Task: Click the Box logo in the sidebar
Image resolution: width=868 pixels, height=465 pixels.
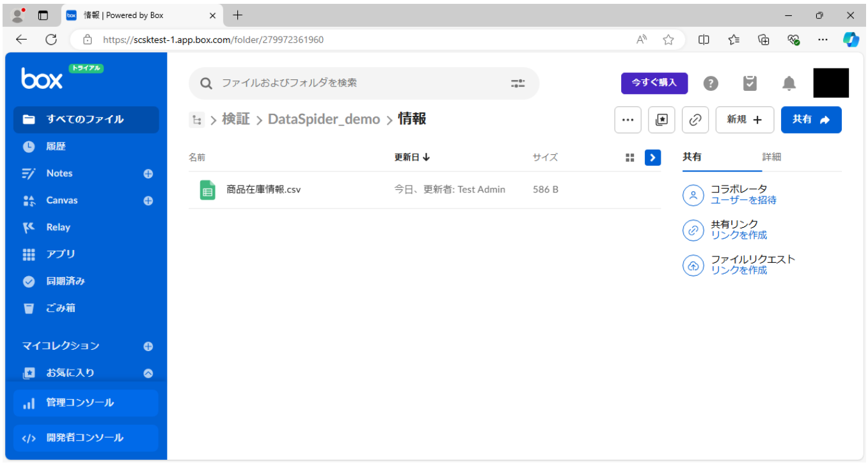Action: coord(42,79)
